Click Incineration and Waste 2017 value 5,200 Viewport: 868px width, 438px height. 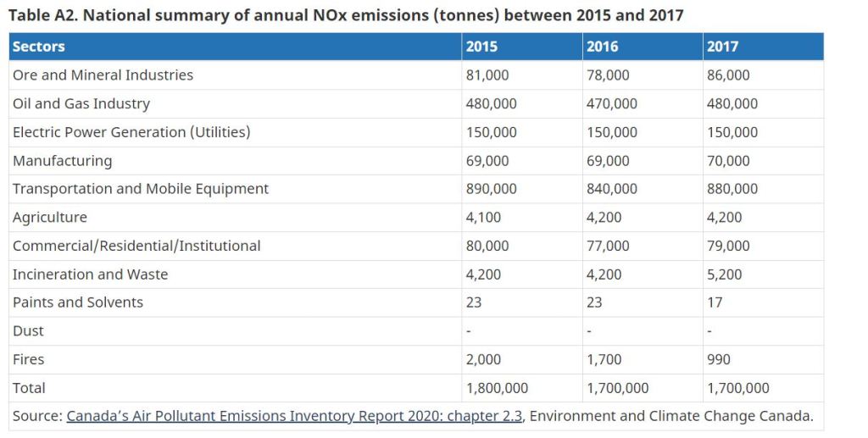[x=724, y=274]
